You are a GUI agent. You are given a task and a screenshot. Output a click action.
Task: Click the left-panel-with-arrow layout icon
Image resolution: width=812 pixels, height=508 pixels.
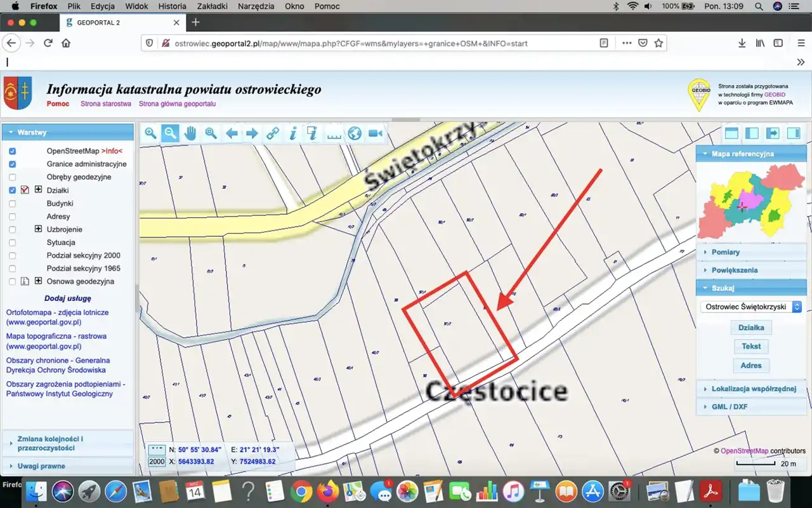tap(772, 133)
